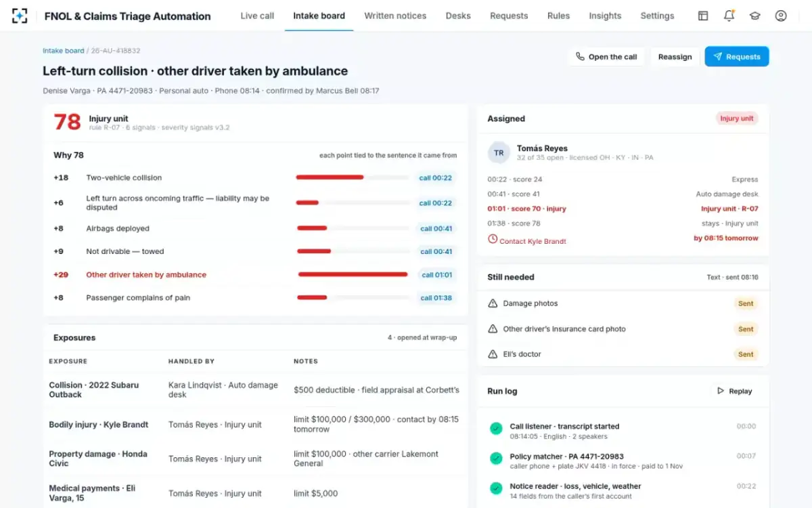Select the Bodily injury · Kyle Brandt exposure
The image size is (812, 508).
[x=99, y=425]
